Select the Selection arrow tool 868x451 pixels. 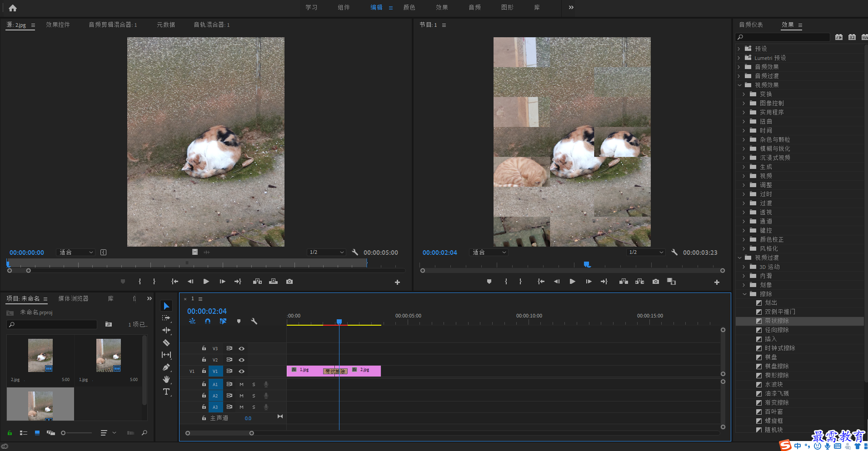click(x=166, y=306)
